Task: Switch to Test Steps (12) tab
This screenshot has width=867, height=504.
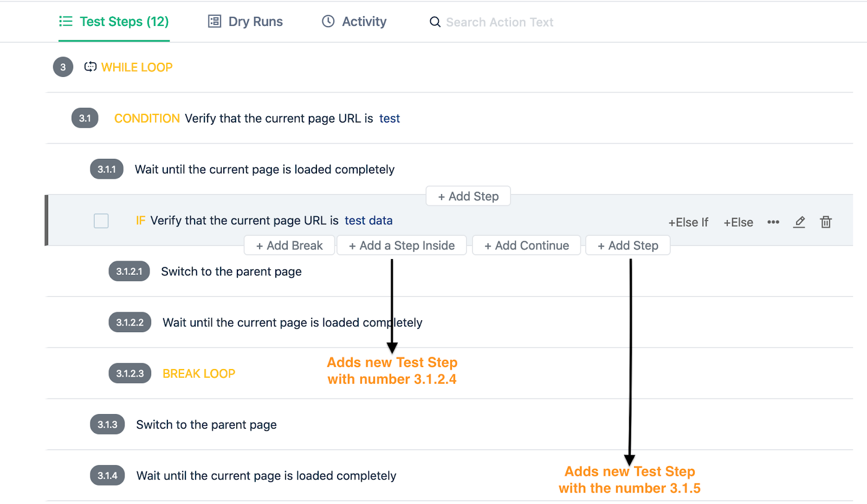Action: click(114, 22)
